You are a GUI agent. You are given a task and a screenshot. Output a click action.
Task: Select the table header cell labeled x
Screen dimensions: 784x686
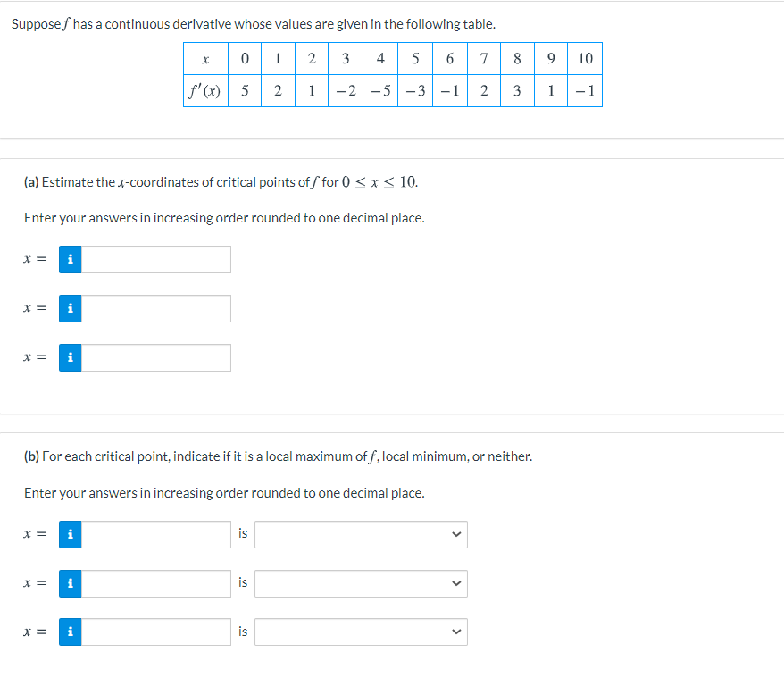tap(204, 58)
